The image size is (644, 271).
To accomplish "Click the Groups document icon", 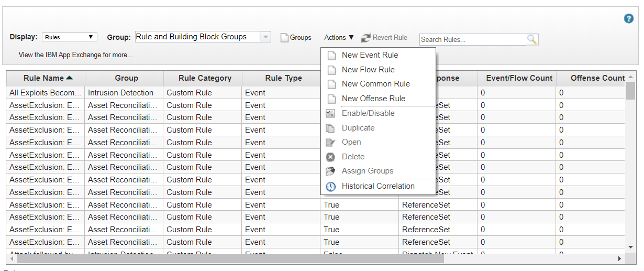I will (x=284, y=38).
